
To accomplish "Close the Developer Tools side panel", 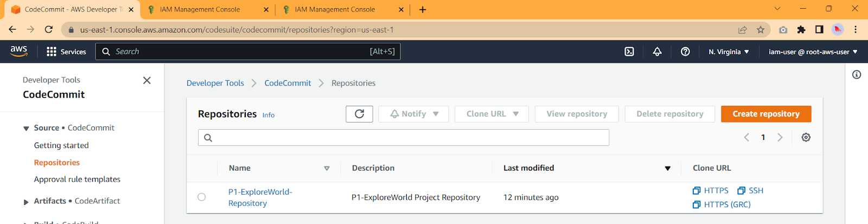I will click(x=146, y=80).
